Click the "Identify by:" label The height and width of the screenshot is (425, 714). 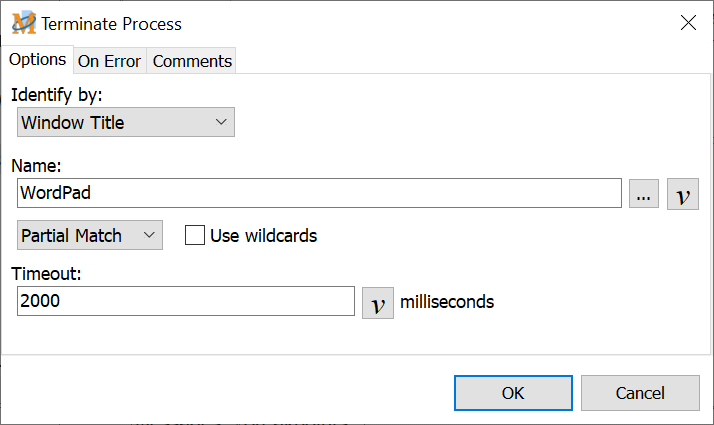(x=57, y=96)
